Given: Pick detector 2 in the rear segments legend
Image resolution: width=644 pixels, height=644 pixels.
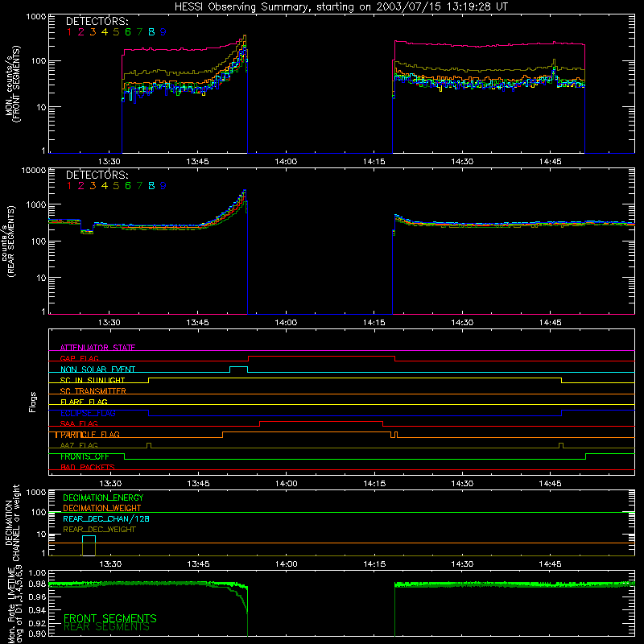Looking at the screenshot, I should click(x=81, y=186).
